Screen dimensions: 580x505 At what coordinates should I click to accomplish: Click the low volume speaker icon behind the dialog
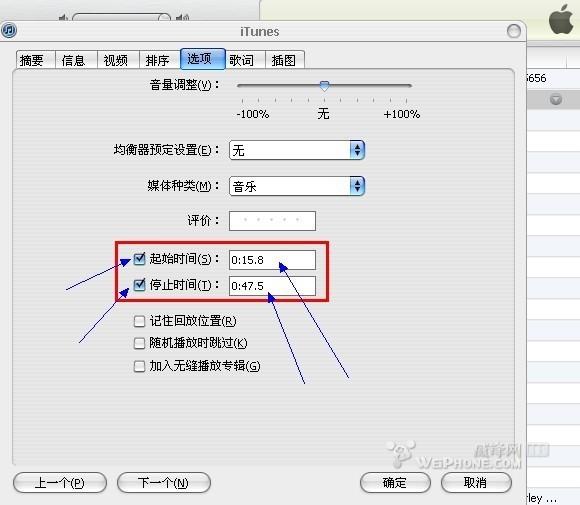(x=63, y=17)
